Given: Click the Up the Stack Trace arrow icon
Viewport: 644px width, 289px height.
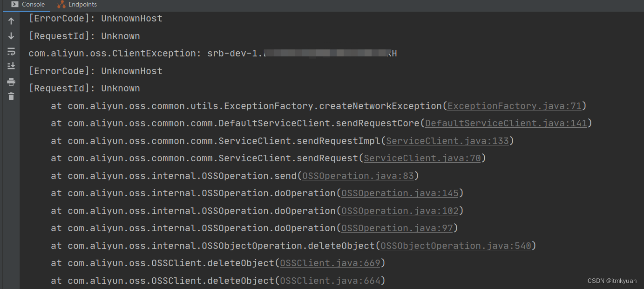Looking at the screenshot, I should 11,21.
